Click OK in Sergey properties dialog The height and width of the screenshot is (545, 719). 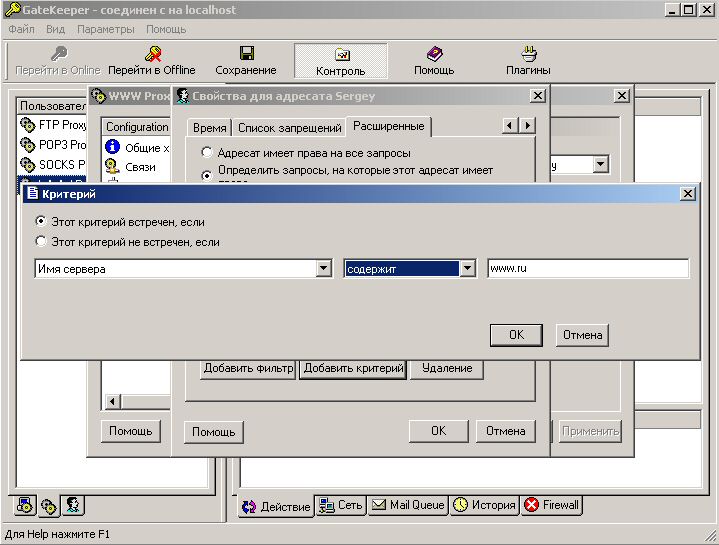pos(438,431)
